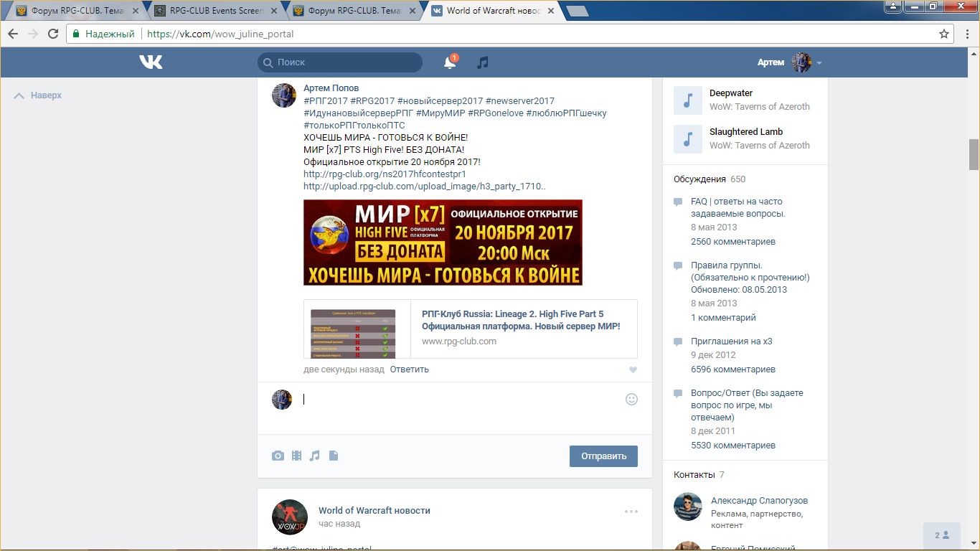Open the 6596 комментариев link

[x=733, y=369]
